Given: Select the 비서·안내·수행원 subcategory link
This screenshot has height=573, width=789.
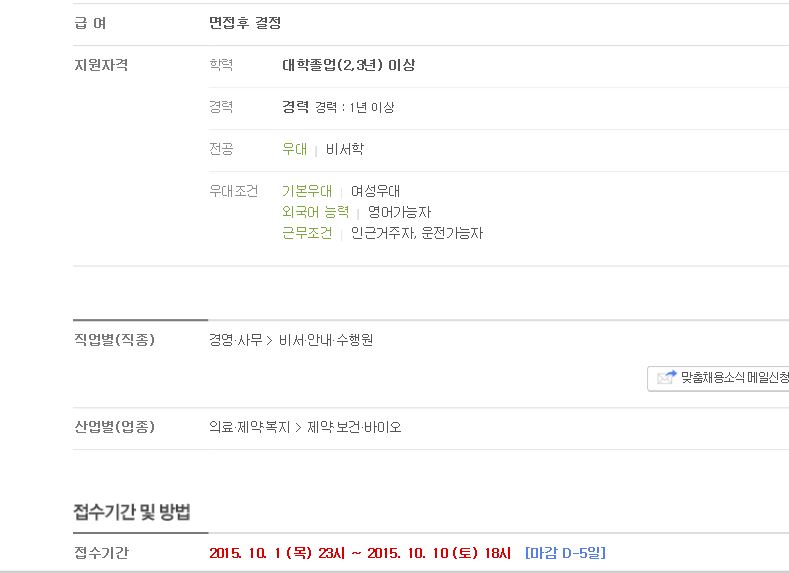Looking at the screenshot, I should (x=326, y=340).
